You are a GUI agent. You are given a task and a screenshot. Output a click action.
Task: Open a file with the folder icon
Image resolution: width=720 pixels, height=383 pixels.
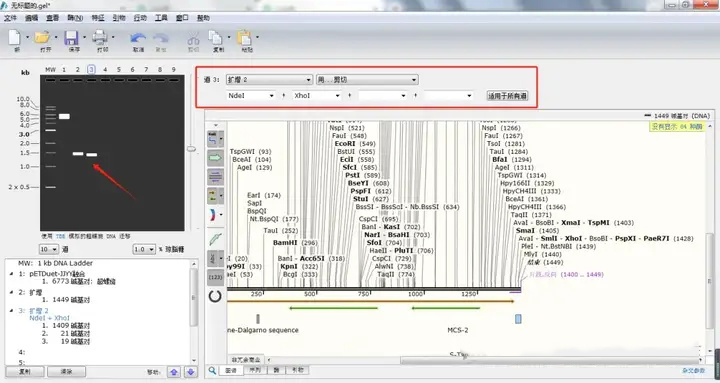tap(42, 37)
